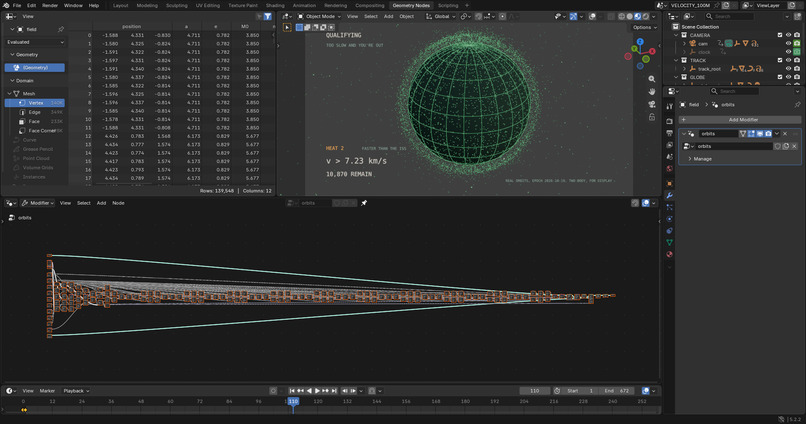806x424 pixels.
Task: Collapse the Geometry section in spreadsheet
Action: click(12, 54)
